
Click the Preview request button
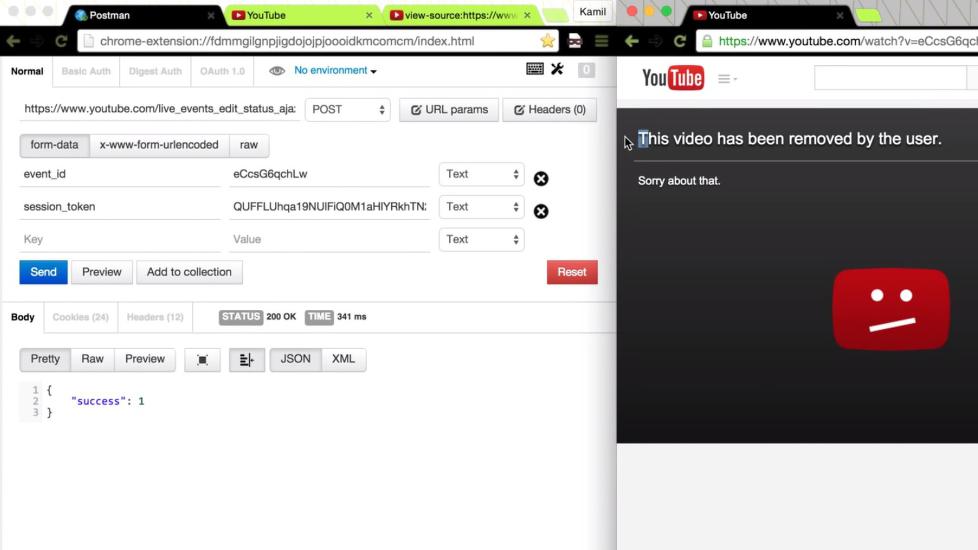(x=102, y=273)
